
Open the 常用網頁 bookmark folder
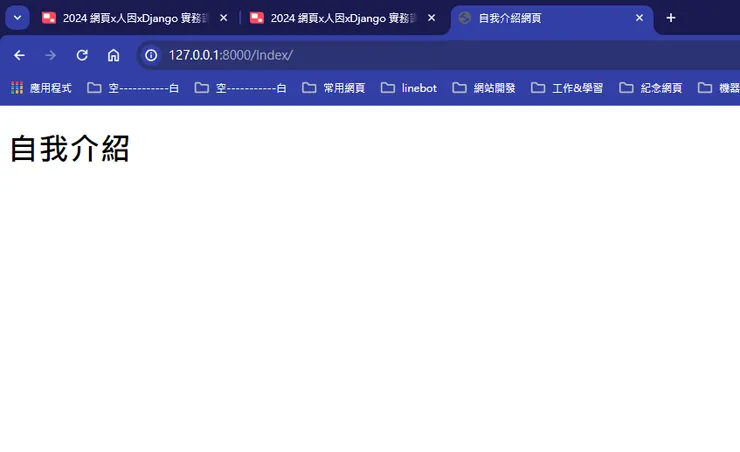(334, 88)
